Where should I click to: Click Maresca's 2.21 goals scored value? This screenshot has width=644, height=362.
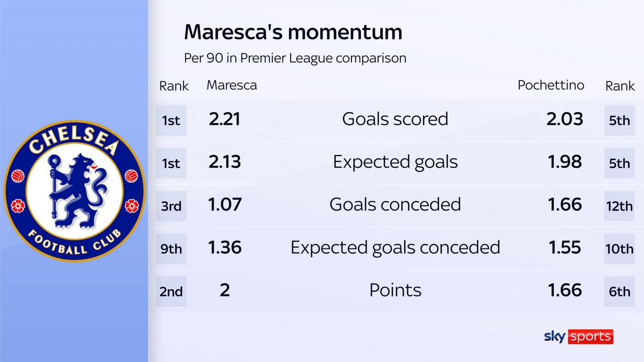[x=224, y=119]
